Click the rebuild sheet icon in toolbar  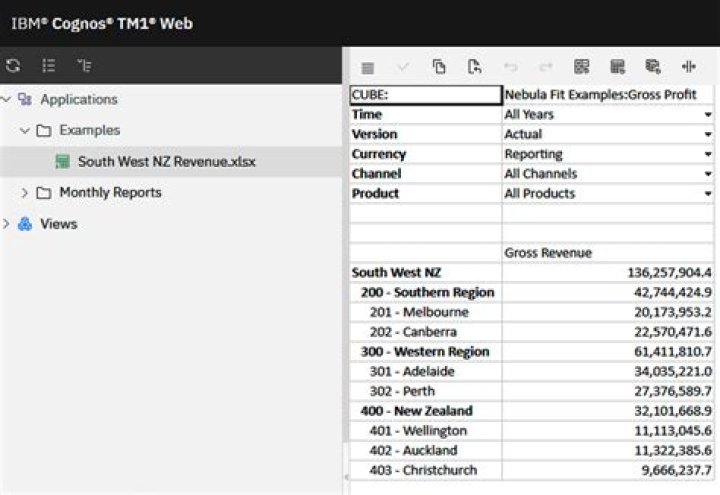click(x=617, y=67)
